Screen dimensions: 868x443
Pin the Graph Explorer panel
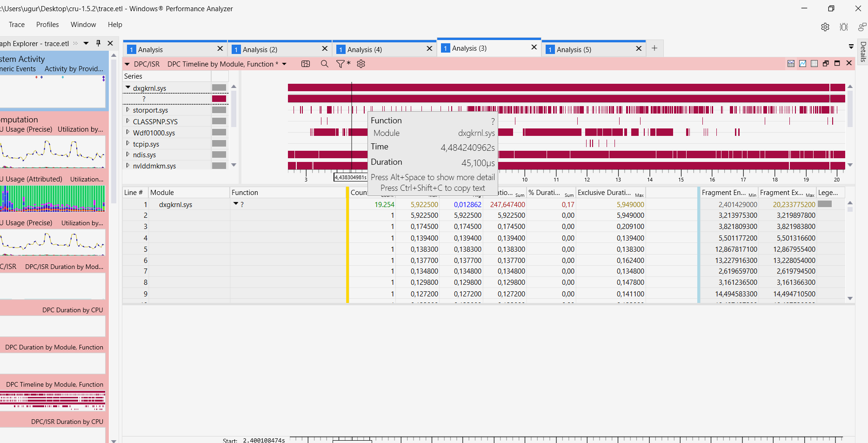[x=98, y=43]
